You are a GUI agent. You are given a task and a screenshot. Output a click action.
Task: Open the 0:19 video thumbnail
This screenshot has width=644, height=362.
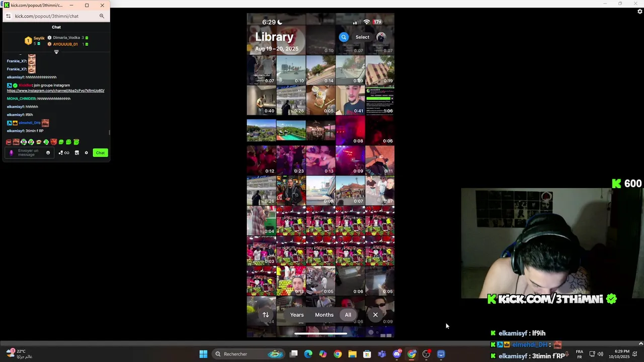click(x=380, y=70)
